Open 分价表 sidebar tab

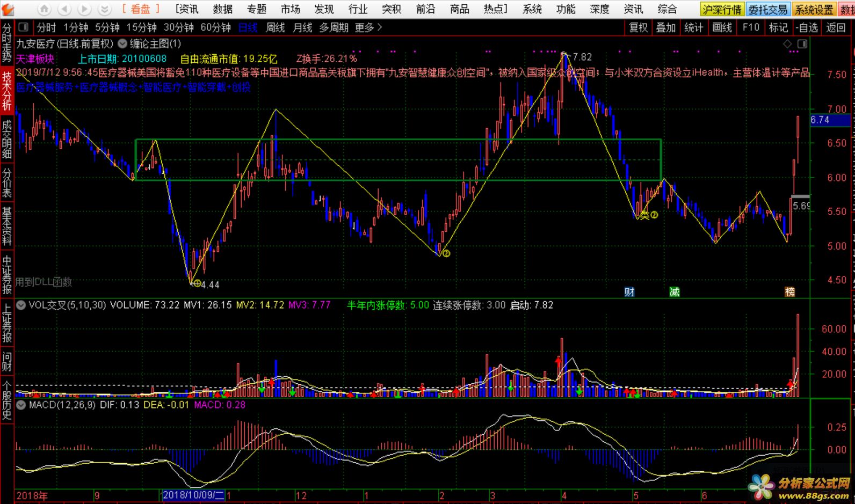coord(6,182)
